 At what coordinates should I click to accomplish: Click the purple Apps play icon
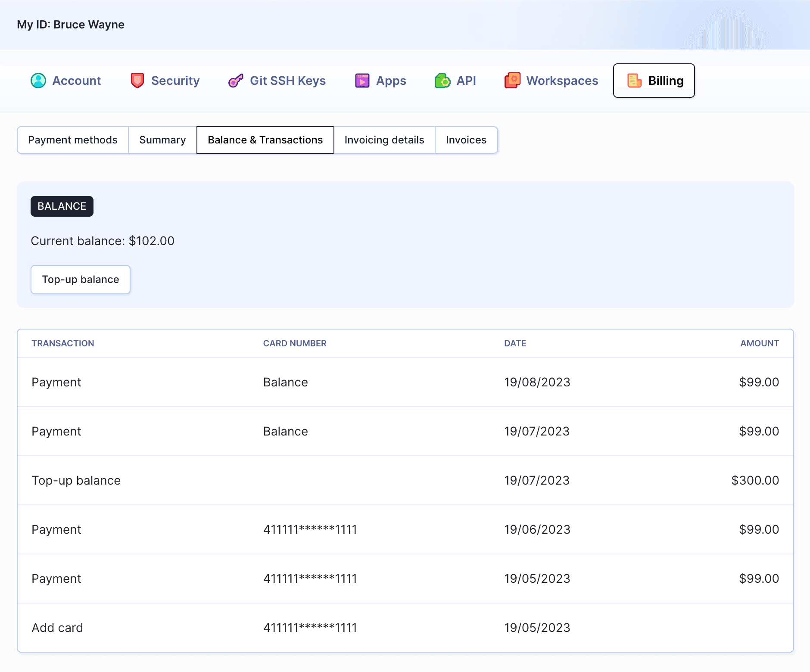[x=362, y=81]
